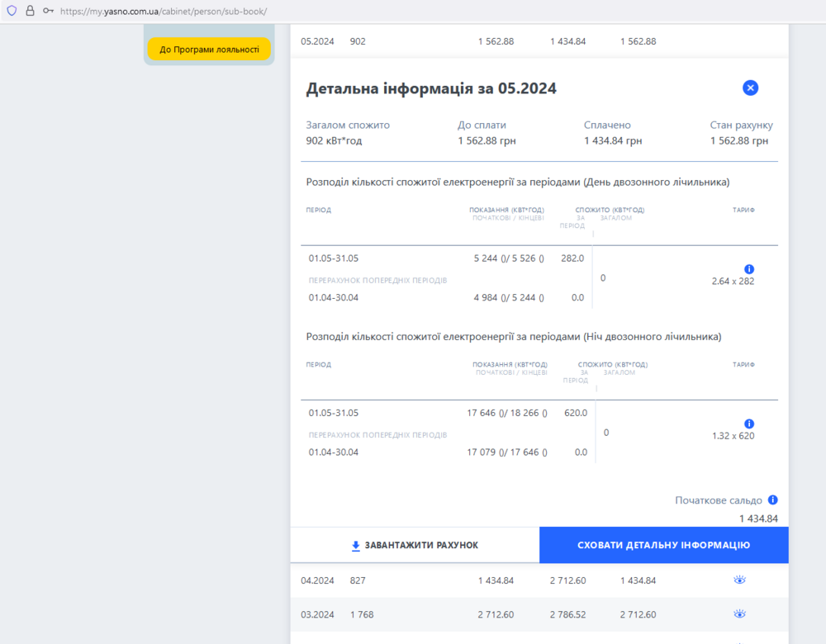Click night-zone reading 17 646 / 18 266
This screenshot has height=644, width=826.
pos(507,413)
